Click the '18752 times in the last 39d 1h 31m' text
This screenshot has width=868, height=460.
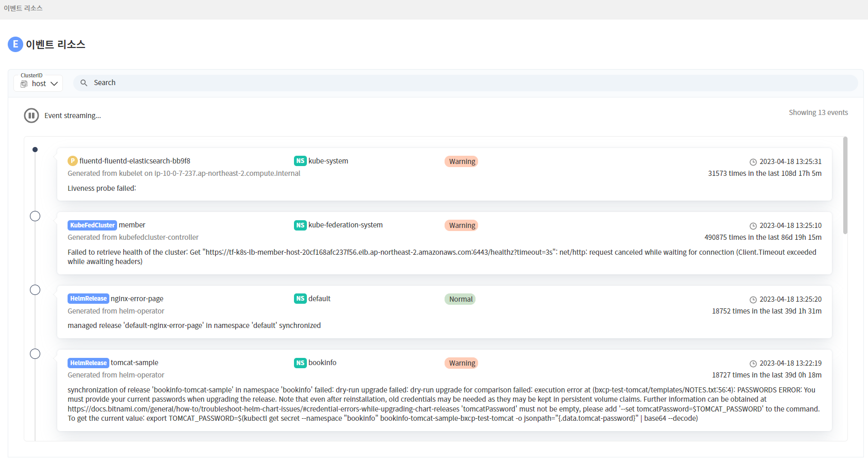[x=766, y=311]
